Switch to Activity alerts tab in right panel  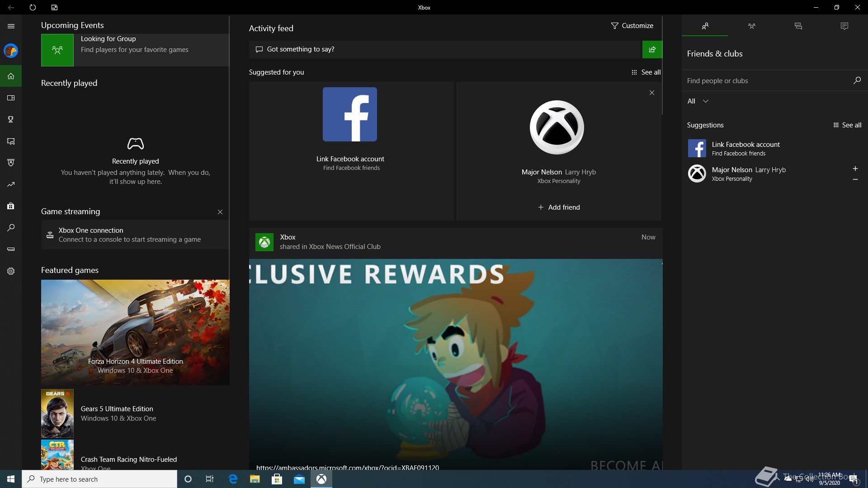tap(844, 26)
